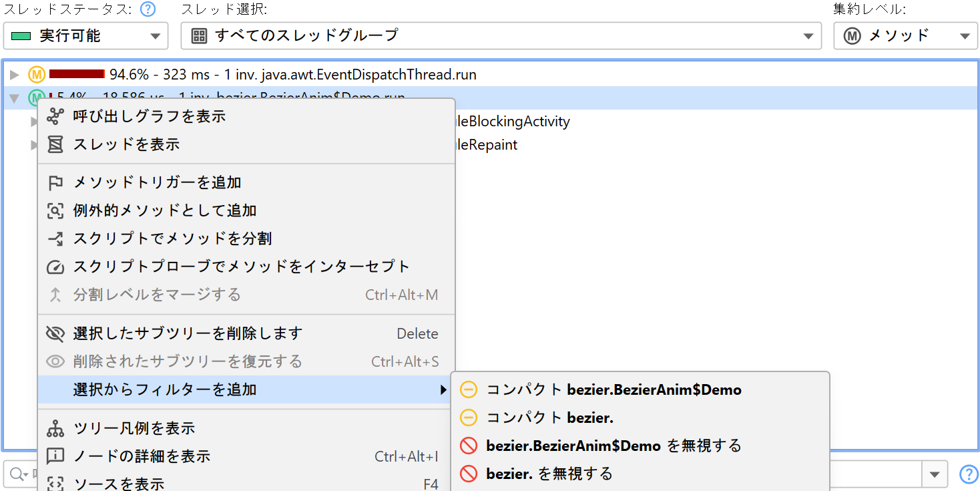Open the aggregation level メソッド dropdown
Screen dimensions: 980x491
tap(905, 36)
